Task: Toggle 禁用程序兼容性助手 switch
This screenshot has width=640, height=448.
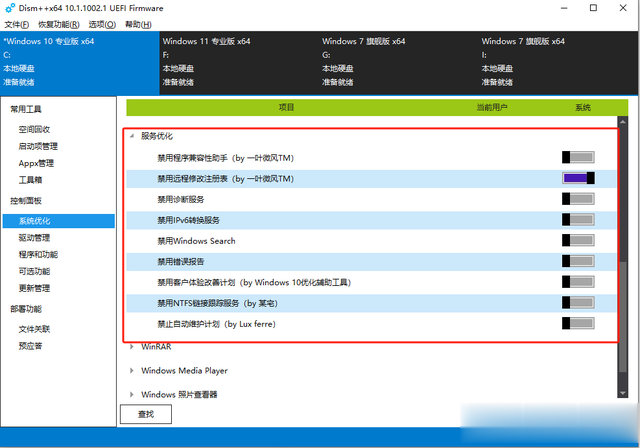Action: (x=578, y=157)
